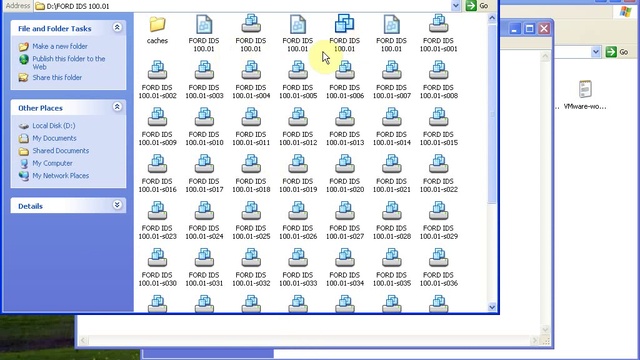Select the FORD IDS 100.01-s014 file icon

tap(391, 118)
